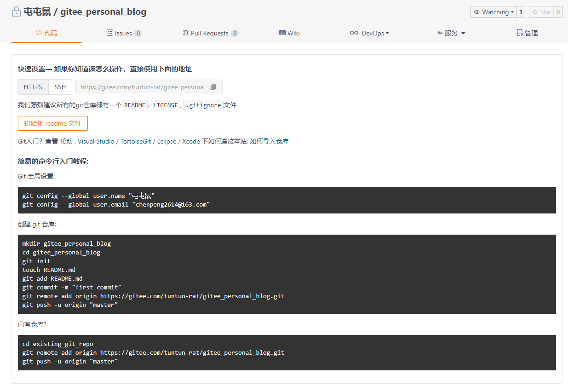Click the eye icon in Watching button
The height and width of the screenshot is (392, 568).
tap(477, 12)
